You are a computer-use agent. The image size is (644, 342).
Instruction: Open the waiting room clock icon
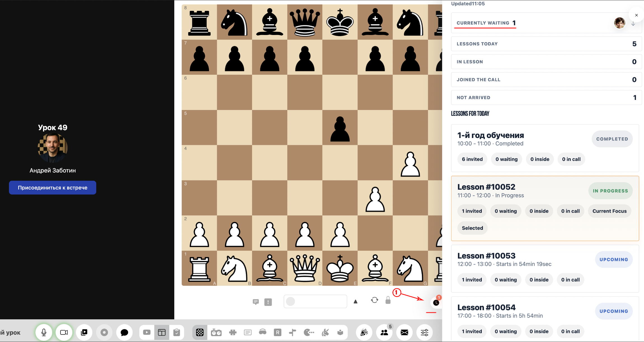coord(436,302)
